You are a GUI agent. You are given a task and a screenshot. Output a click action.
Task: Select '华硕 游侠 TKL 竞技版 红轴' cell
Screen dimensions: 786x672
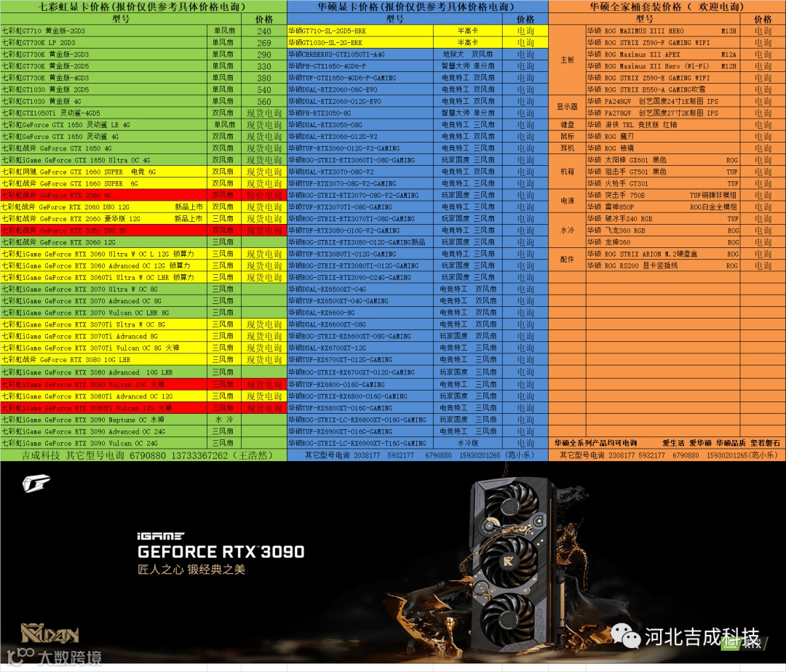coord(663,124)
